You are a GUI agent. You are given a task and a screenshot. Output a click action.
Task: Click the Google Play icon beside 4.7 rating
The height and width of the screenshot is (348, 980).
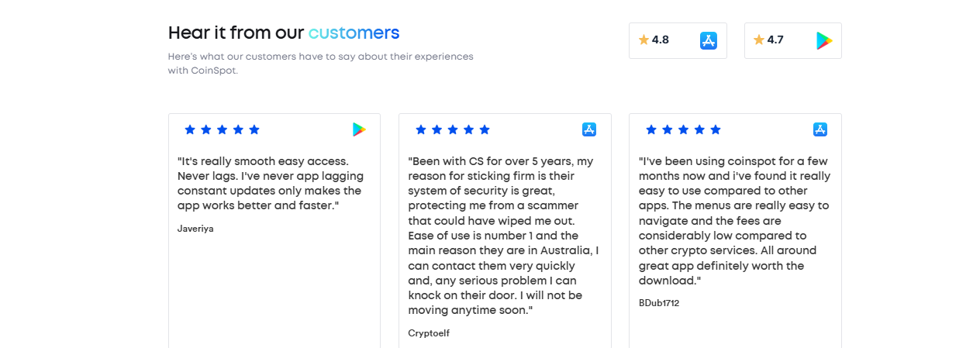click(x=824, y=40)
